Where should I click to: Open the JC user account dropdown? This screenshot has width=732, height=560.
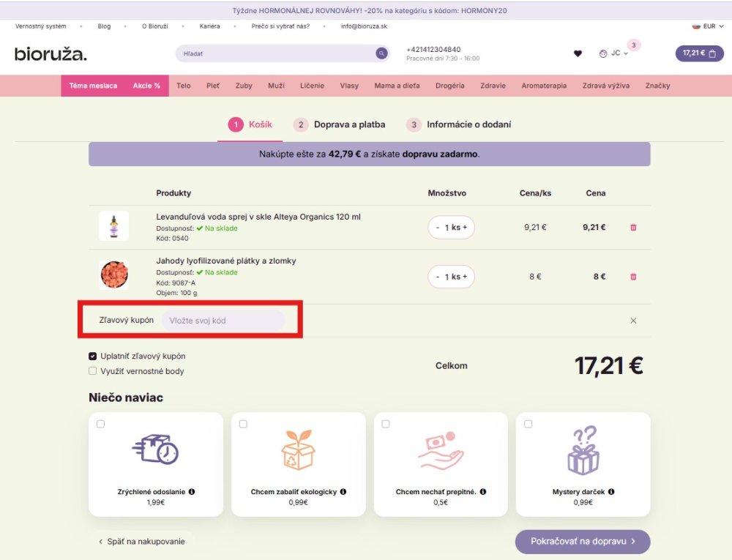pyautogui.click(x=614, y=53)
